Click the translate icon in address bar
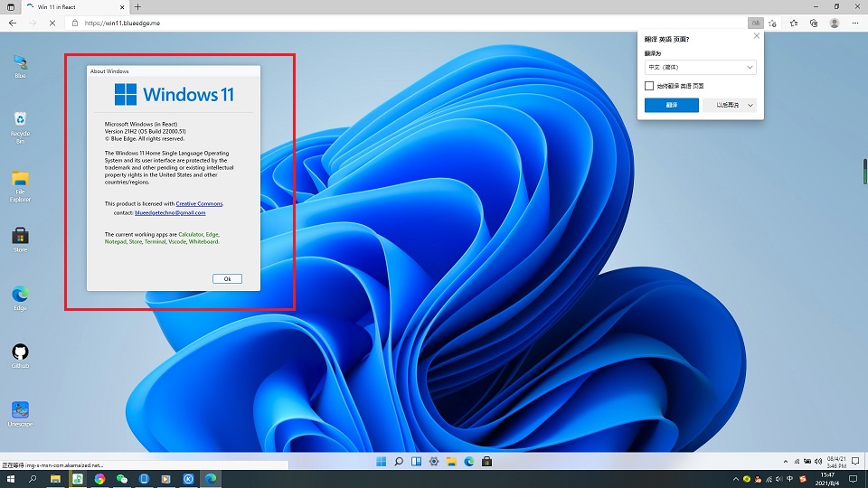Screen dimensions: 868x488 [755, 23]
